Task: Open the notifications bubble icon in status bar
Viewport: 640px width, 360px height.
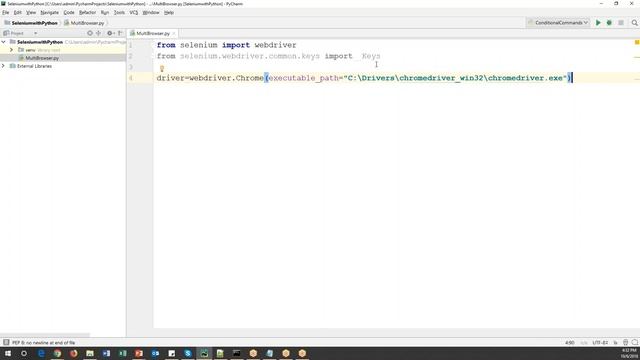Action: click(635, 342)
